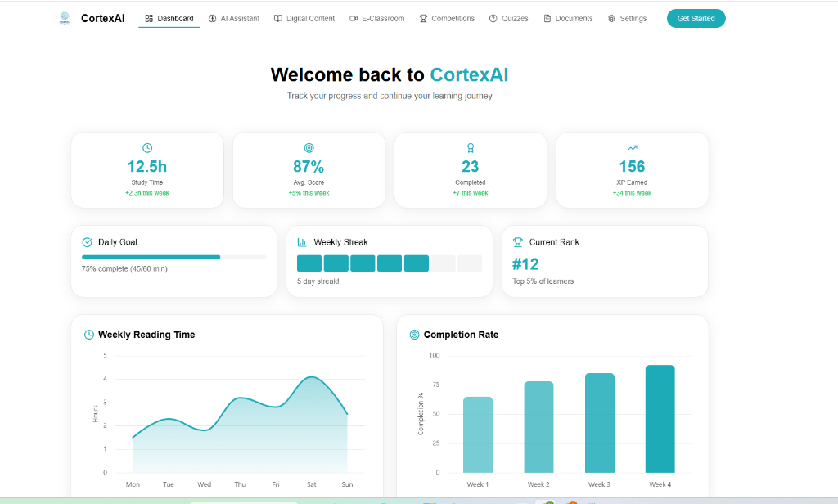Click the checkmark icon beside Daily Goal
The image size is (838, 504).
tap(88, 242)
